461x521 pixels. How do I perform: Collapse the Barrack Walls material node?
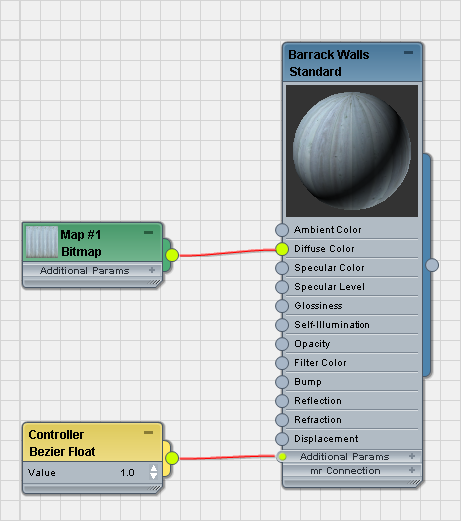pyautogui.click(x=408, y=53)
